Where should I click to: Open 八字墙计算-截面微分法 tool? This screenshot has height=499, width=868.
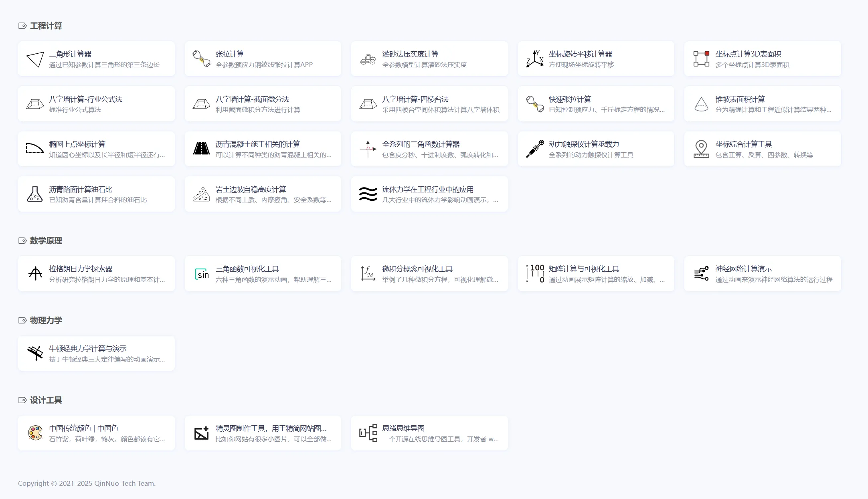pos(252,99)
